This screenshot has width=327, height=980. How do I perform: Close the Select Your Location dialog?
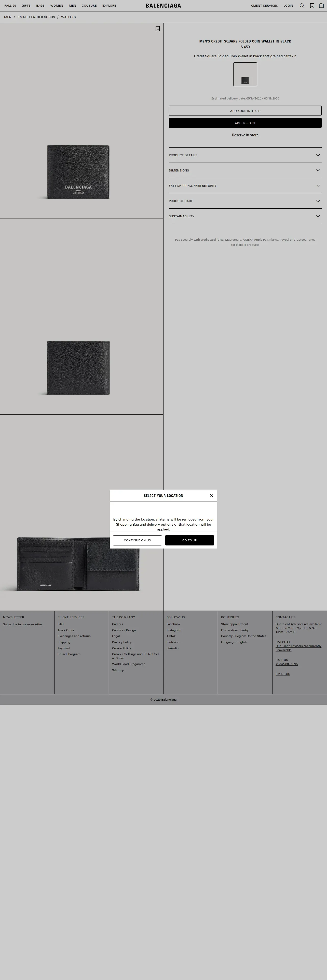[212, 496]
